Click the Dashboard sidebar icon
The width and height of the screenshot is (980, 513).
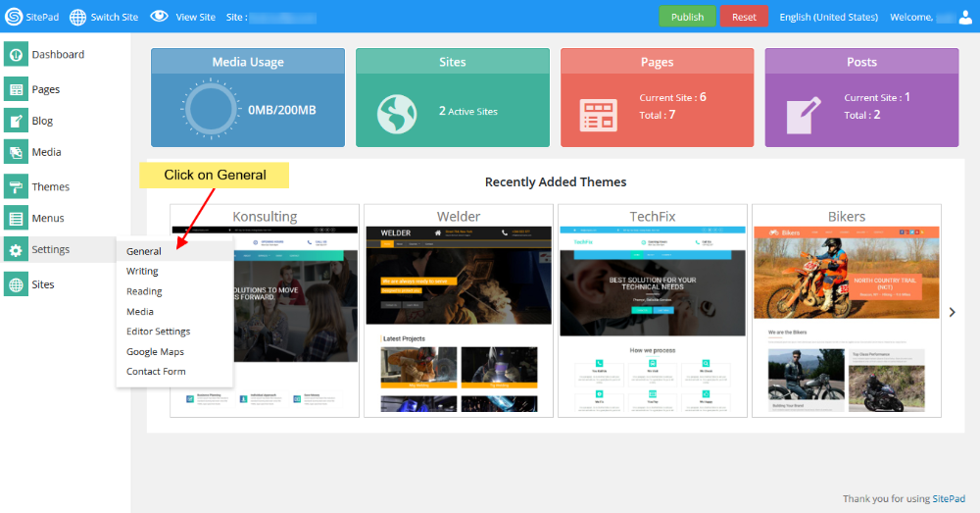(x=15, y=55)
